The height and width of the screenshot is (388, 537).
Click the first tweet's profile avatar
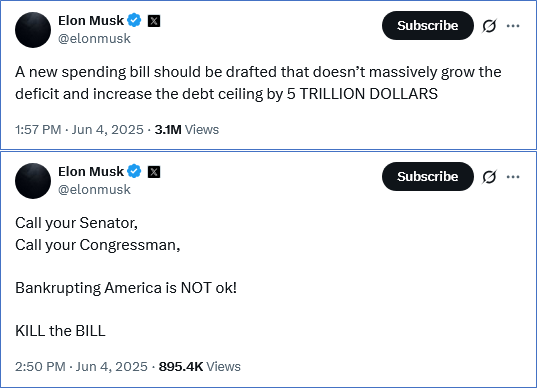pos(33,30)
